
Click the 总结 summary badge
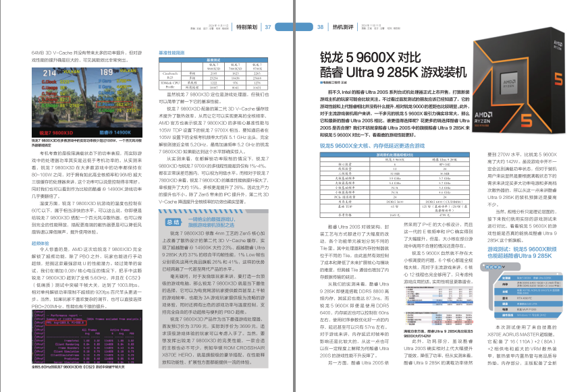(173, 222)
